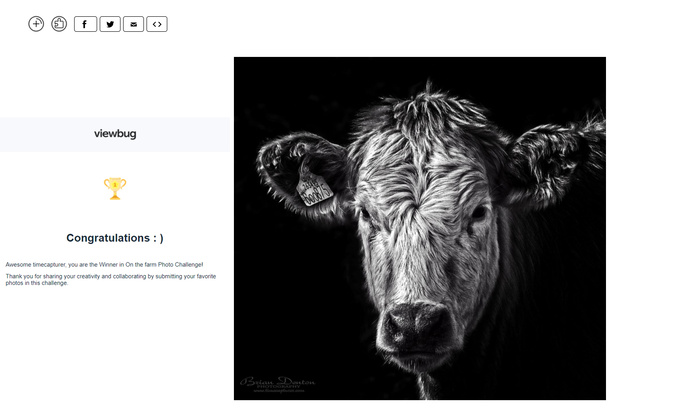Click the circular plus follow icon
The width and height of the screenshot is (700, 409).
pyautogui.click(x=36, y=24)
